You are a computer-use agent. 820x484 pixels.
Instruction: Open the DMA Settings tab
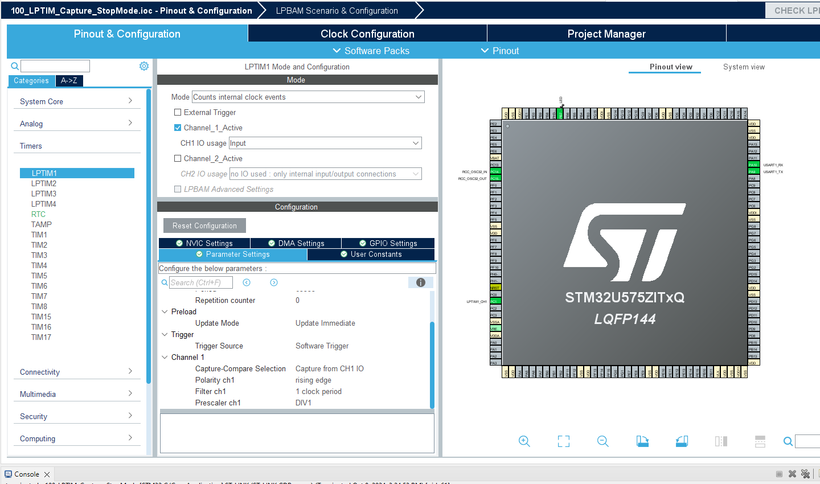(296, 243)
